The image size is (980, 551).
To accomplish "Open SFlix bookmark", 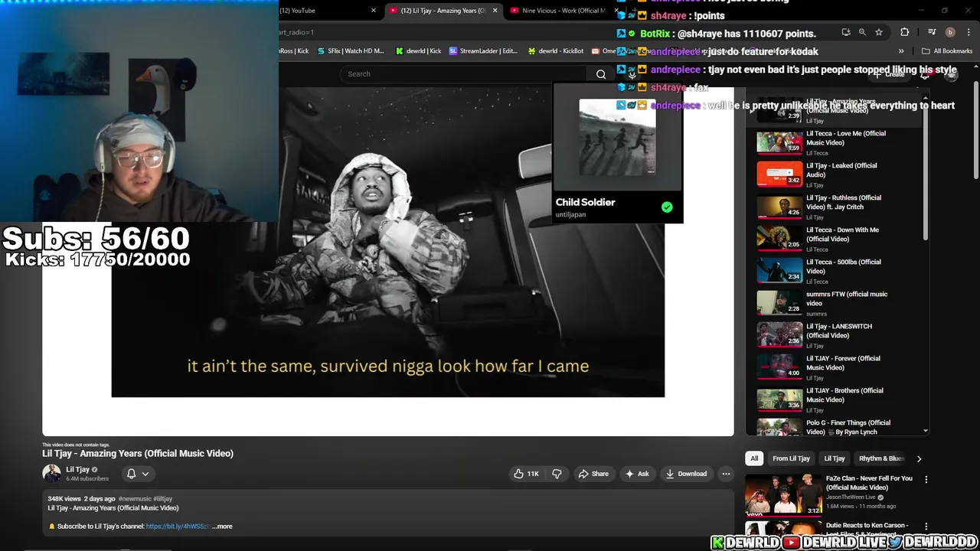I will click(350, 51).
